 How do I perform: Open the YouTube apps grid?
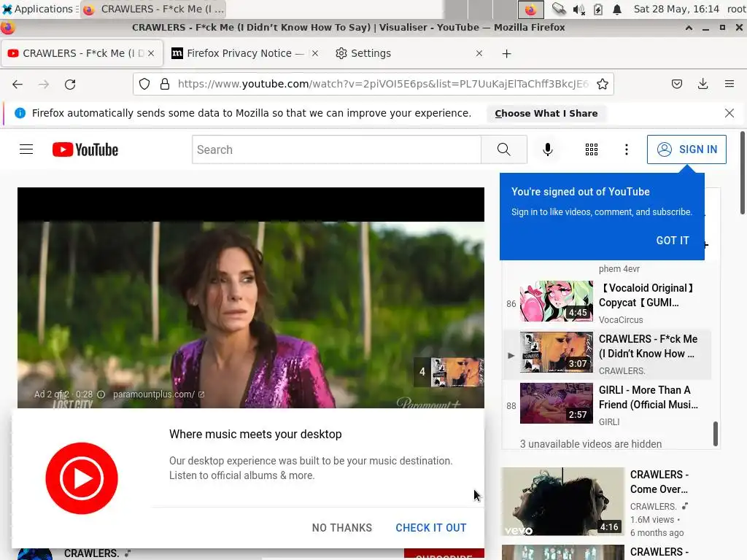(591, 149)
